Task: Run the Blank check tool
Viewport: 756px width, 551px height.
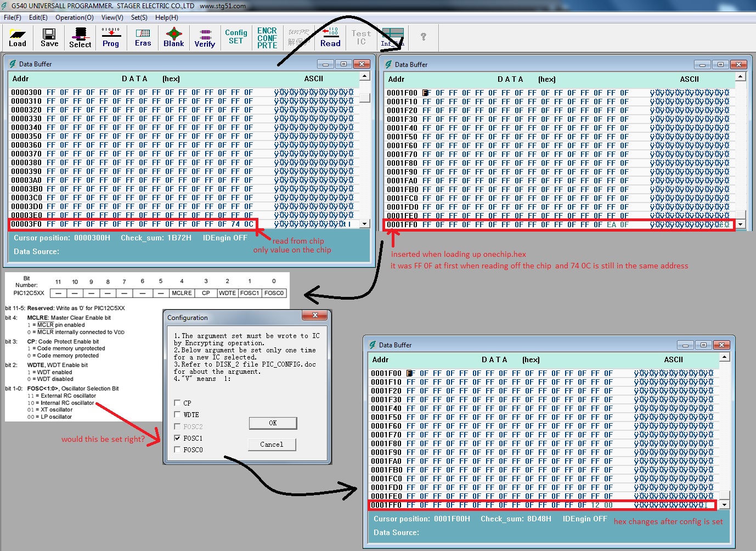Action: click(174, 37)
